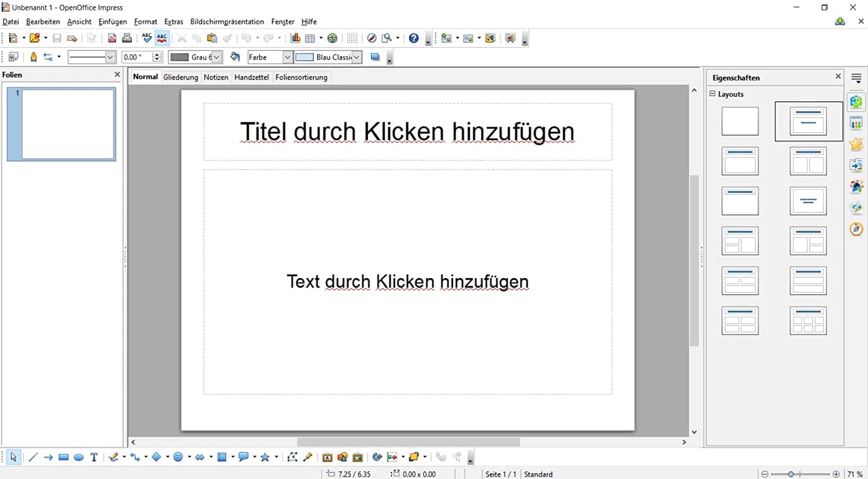Image resolution: width=868 pixels, height=479 pixels.
Task: Choose the blank slide layout
Action: (740, 121)
